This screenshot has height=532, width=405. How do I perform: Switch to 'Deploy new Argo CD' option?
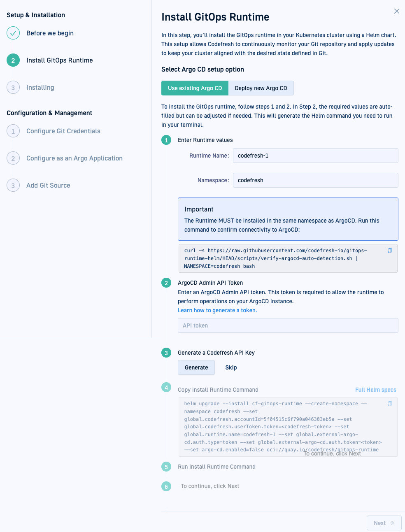coord(261,88)
